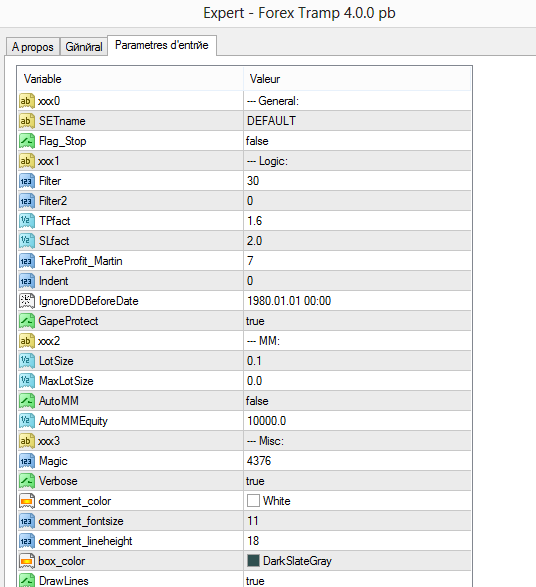Screen dimensions: 536x587
Task: Switch to the A propos tab
Action: (x=33, y=47)
